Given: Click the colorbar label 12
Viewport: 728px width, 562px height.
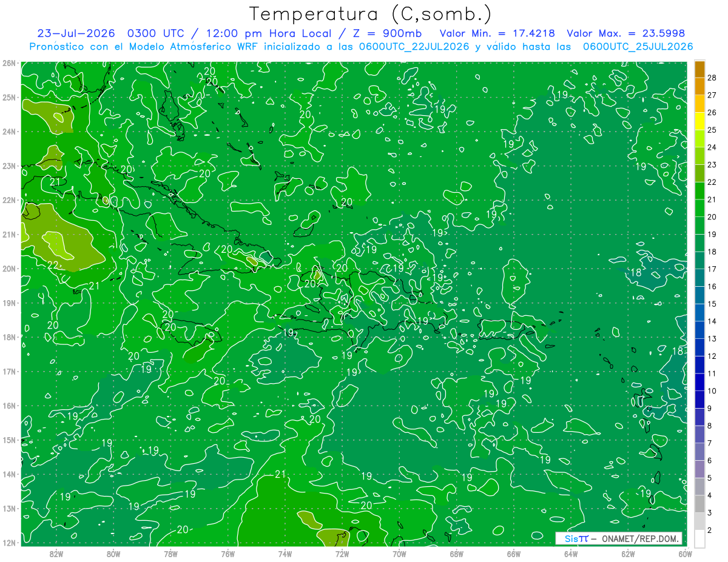Looking at the screenshot, I should [x=712, y=356].
